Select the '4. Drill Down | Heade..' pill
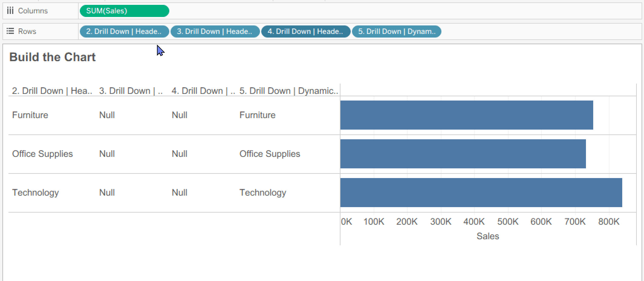The width and height of the screenshot is (644, 281). pos(306,31)
